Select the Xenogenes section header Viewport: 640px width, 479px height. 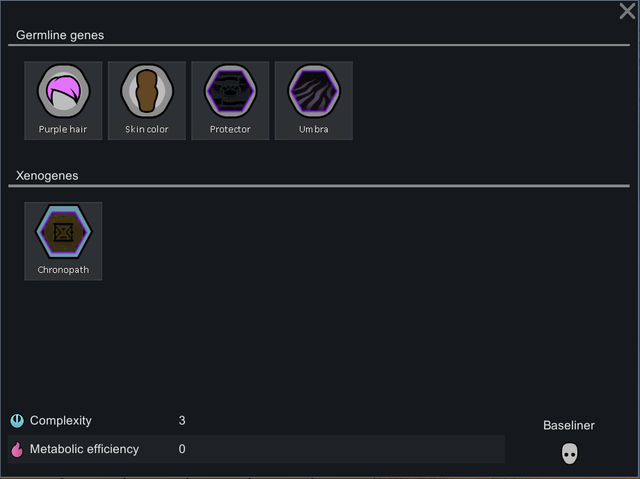47,175
